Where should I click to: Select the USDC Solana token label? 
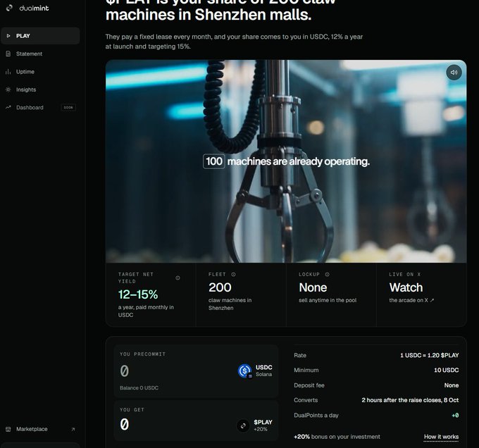click(264, 371)
